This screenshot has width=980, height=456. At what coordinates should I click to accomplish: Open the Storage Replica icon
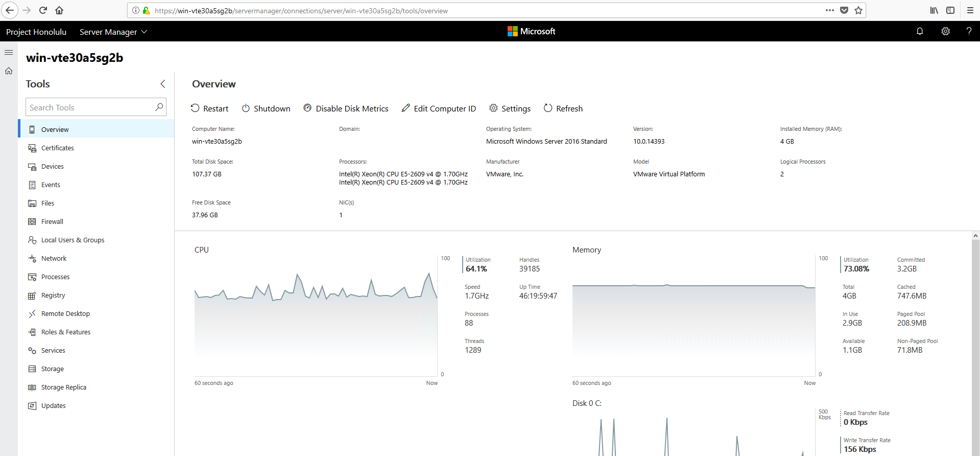pyautogui.click(x=32, y=387)
